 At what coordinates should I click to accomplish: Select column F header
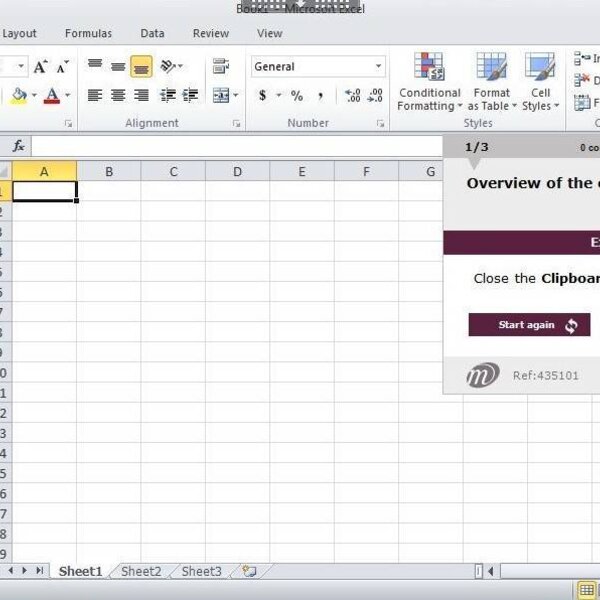coord(366,171)
